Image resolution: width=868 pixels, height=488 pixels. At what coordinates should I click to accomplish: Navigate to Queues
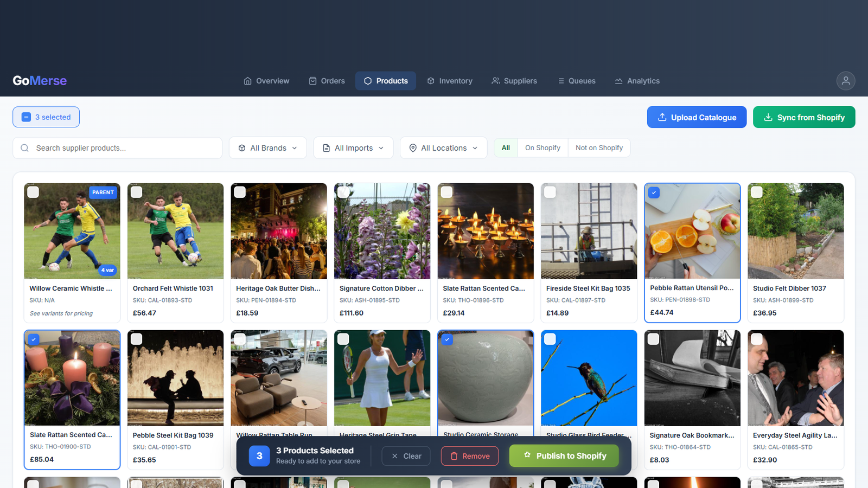point(577,81)
